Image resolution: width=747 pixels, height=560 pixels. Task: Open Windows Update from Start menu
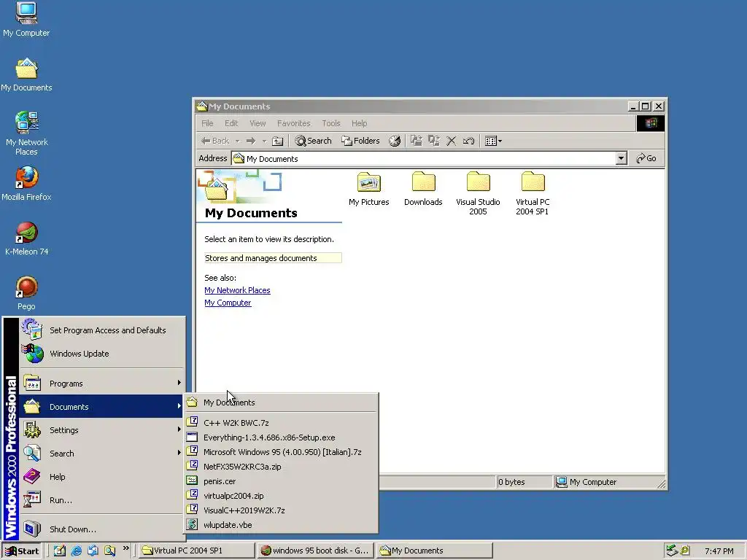tap(101, 354)
